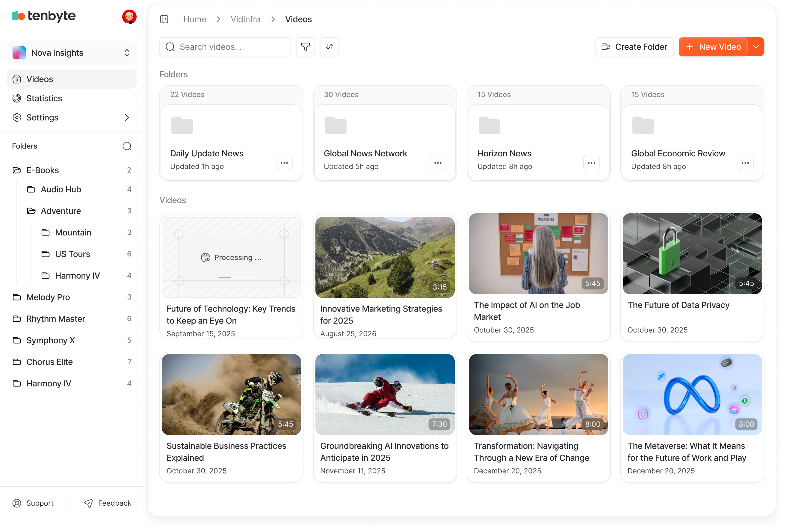This screenshot has height=532, width=786.
Task: Click the folders search magnifier icon
Action: click(x=127, y=146)
